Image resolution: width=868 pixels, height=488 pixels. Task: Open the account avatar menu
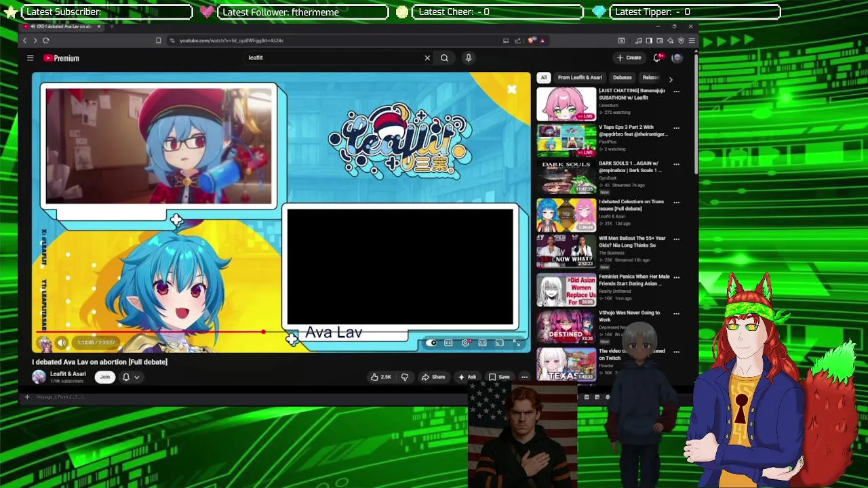677,58
